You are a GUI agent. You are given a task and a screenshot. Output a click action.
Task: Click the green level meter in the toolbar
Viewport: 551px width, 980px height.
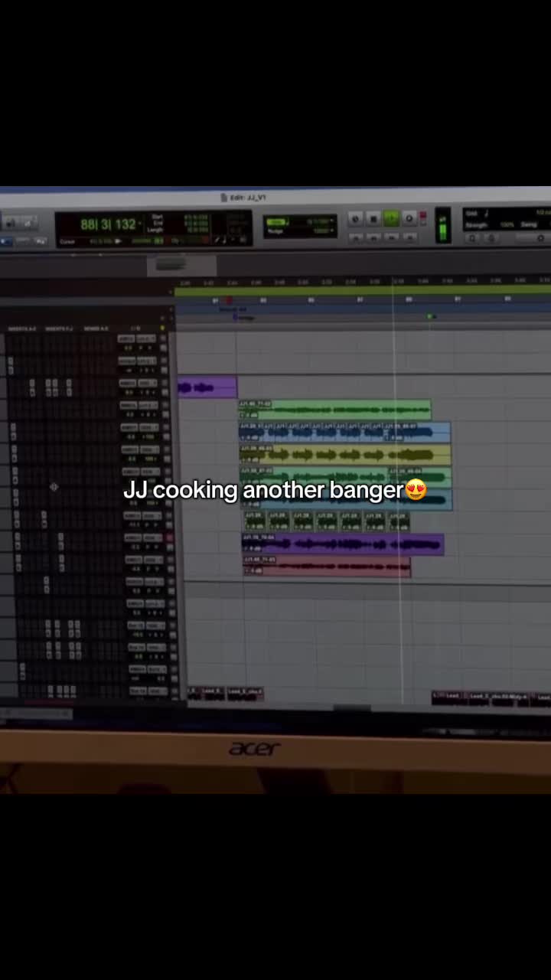coord(443,227)
